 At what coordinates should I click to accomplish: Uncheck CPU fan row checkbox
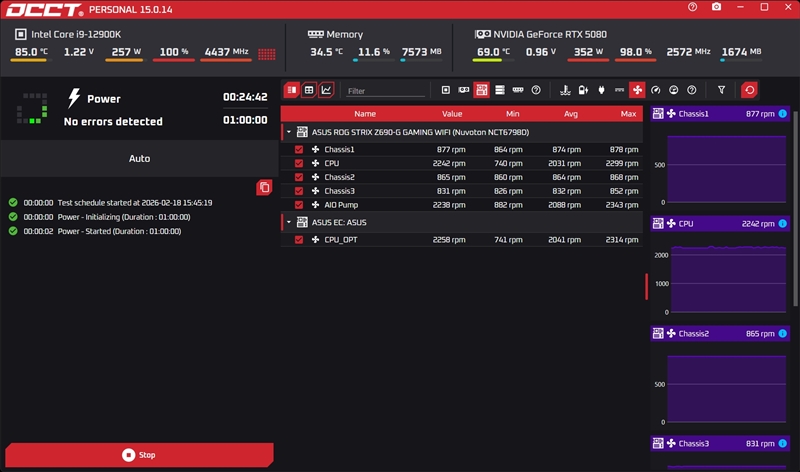(299, 163)
